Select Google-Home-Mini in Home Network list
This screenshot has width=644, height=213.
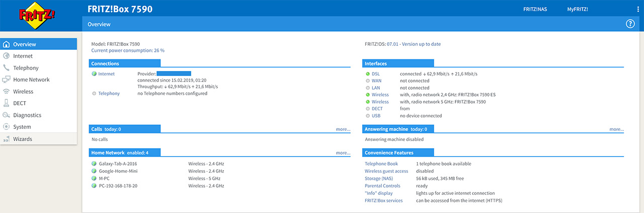coord(118,171)
